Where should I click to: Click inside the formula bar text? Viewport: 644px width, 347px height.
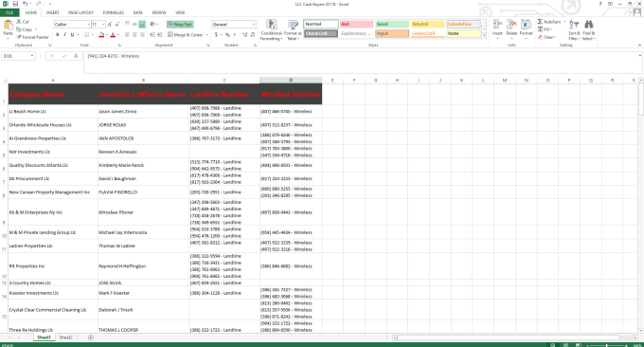tap(114, 56)
